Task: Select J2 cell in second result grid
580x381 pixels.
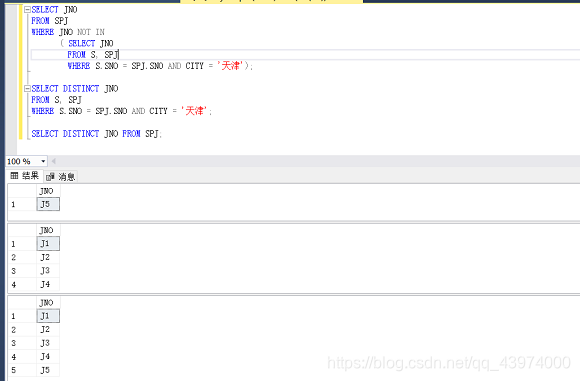Action: (48, 257)
